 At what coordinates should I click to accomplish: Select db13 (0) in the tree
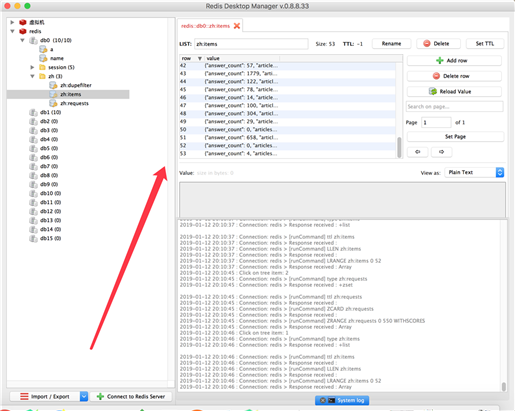50,220
